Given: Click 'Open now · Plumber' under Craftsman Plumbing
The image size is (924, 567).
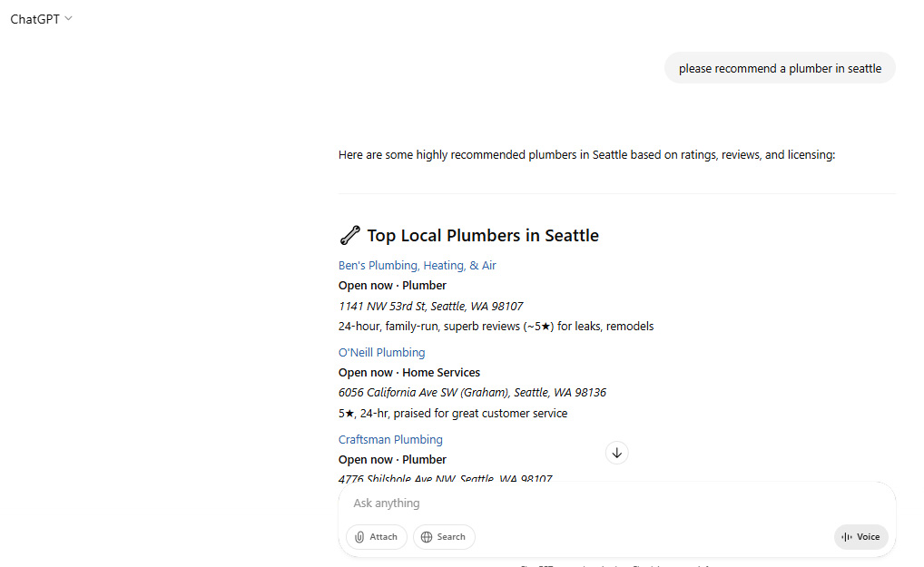Looking at the screenshot, I should pos(392,459).
